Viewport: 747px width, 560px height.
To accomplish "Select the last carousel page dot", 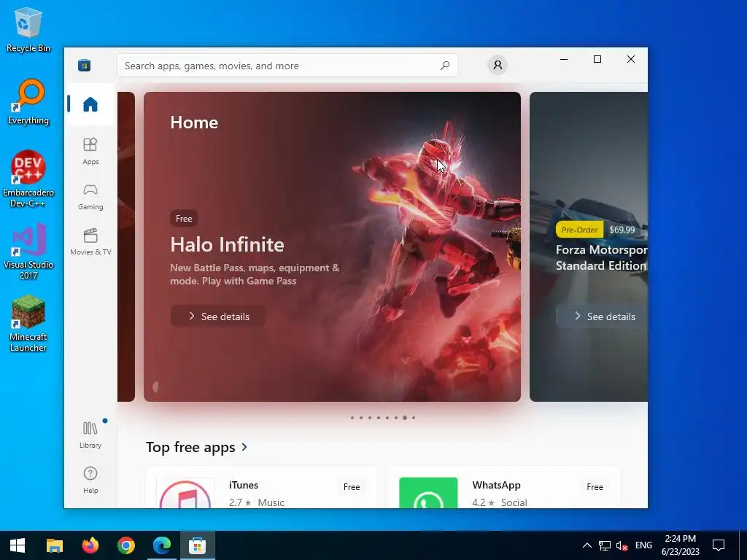I will pos(414,418).
